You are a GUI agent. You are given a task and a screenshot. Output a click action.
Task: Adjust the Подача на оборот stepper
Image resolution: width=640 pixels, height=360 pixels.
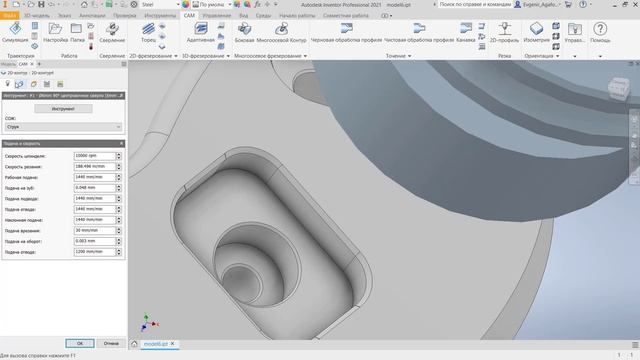[119, 241]
